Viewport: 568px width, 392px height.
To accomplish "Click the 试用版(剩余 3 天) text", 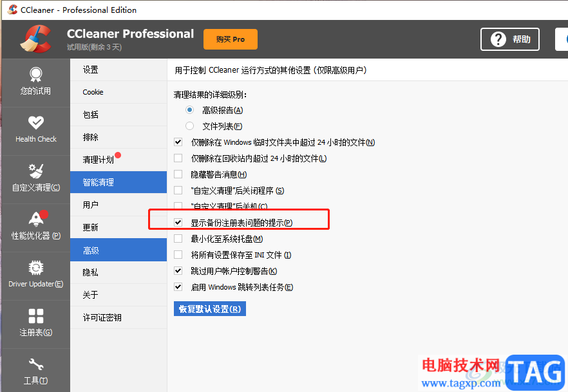I will (94, 47).
